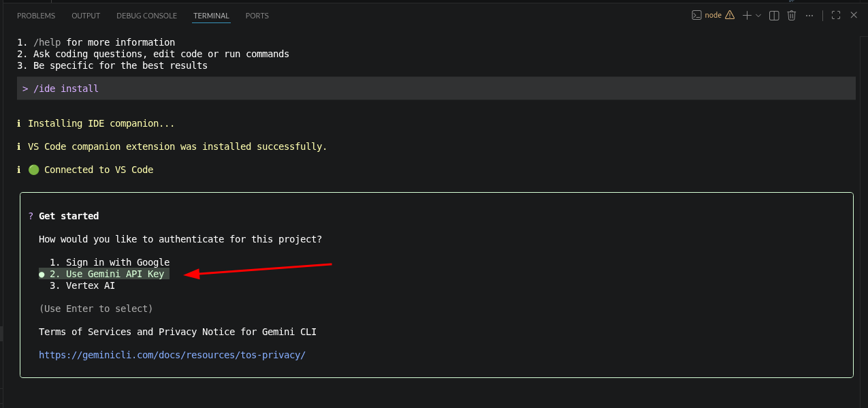Image resolution: width=868 pixels, height=408 pixels.
Task: Choose Sign in with Google option
Action: click(110, 262)
